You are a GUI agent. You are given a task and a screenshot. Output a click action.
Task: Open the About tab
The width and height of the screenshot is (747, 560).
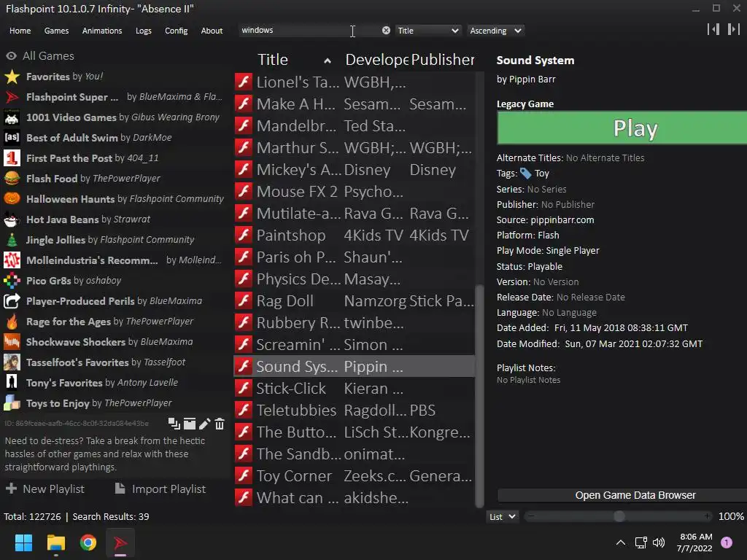point(212,31)
